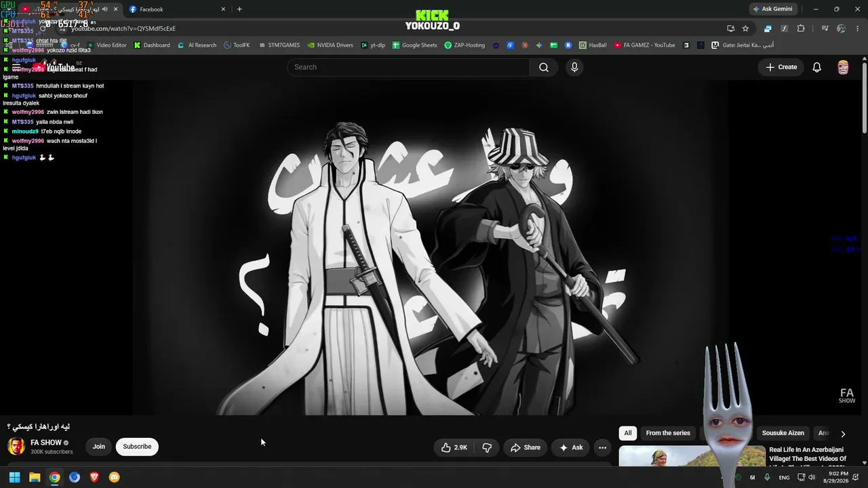Close the Facebook tab

point(223,9)
